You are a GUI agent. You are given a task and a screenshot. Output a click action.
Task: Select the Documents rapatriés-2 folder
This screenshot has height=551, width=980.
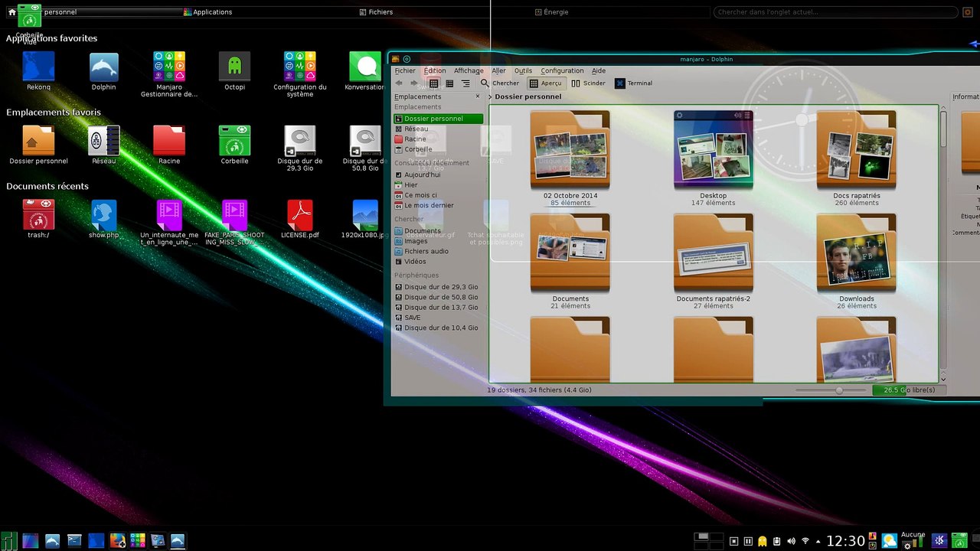point(714,261)
